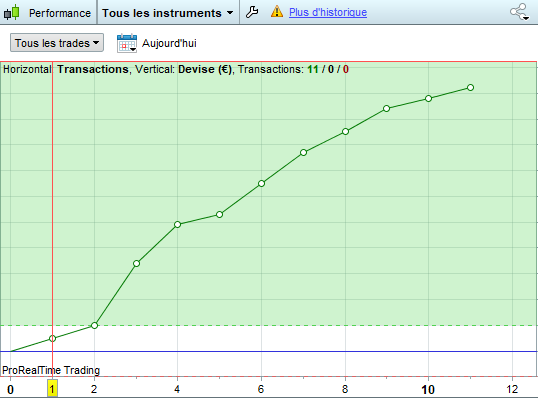538x398 pixels.
Task: Open 'Plus d'historique' link
Action: [328, 12]
